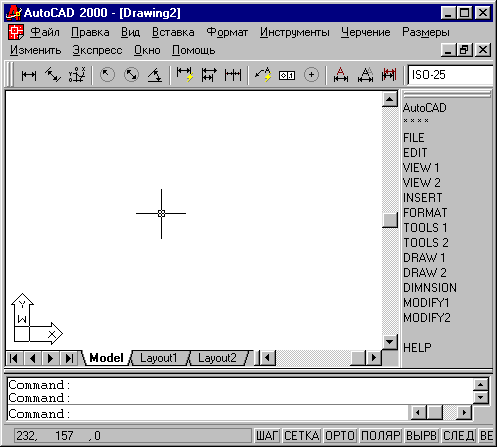Open the ISO-25 dimension style dropdown

pos(451,75)
